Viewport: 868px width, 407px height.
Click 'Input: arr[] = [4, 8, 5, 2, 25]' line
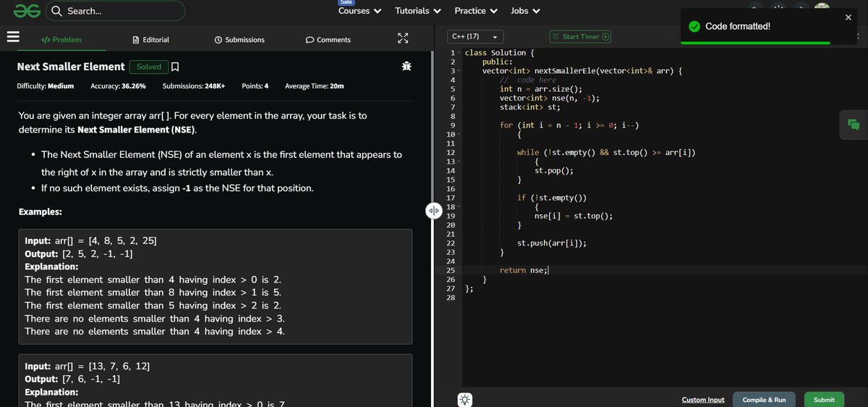[90, 240]
